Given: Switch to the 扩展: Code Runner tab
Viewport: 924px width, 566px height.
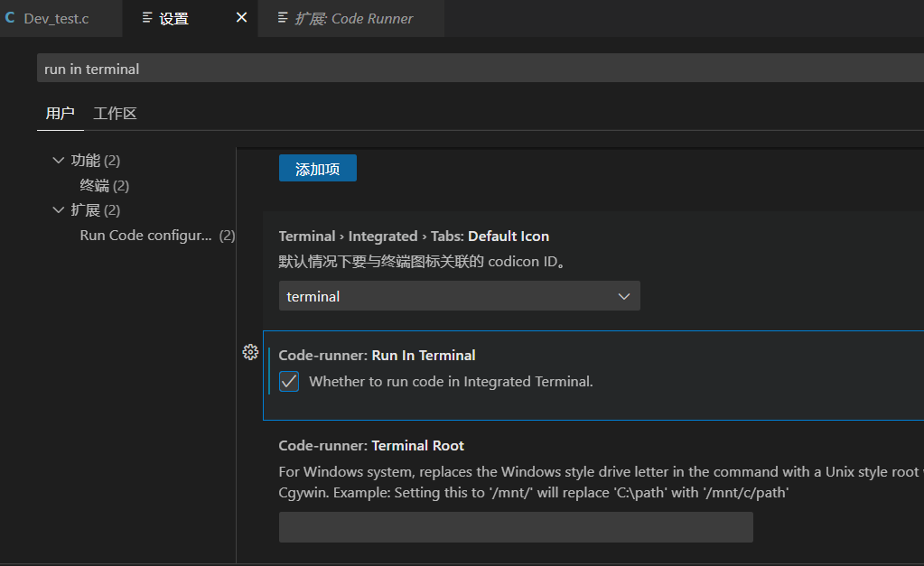Looking at the screenshot, I should point(353,18).
